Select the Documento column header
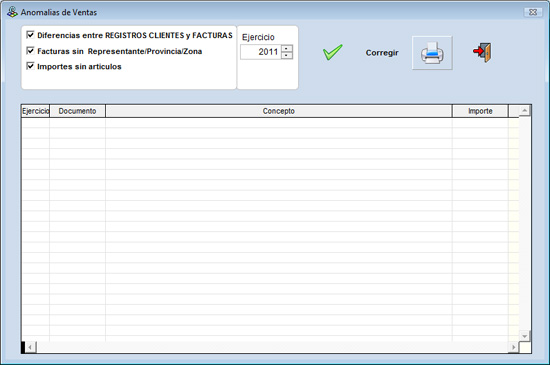This screenshot has height=365, width=550. point(78,111)
